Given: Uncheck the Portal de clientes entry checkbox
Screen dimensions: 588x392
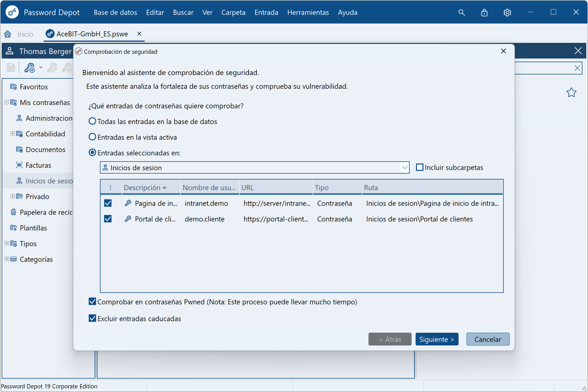Looking at the screenshot, I should (108, 219).
